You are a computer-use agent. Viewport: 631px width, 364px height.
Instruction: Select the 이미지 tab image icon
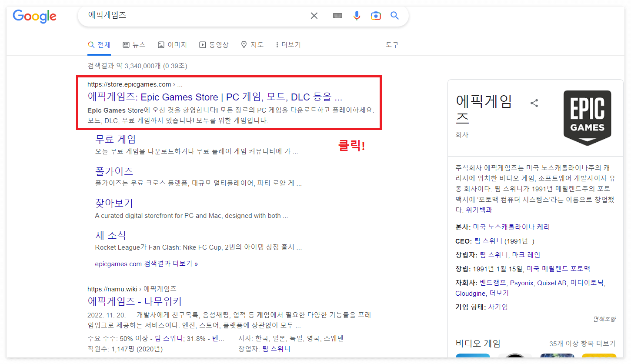pos(162,44)
